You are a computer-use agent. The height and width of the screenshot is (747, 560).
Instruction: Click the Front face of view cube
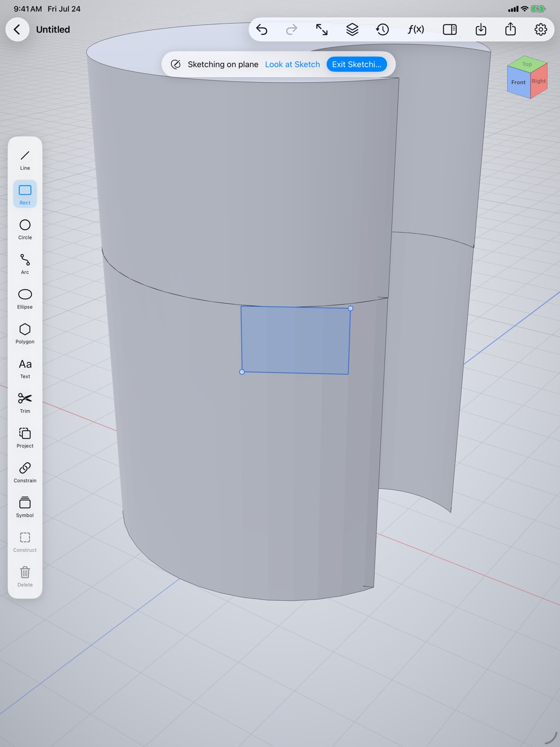(518, 83)
